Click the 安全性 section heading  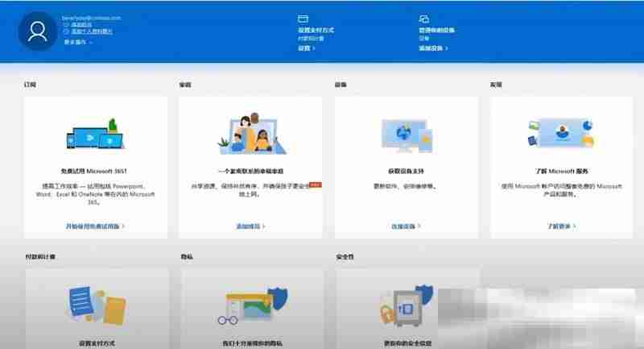click(345, 256)
